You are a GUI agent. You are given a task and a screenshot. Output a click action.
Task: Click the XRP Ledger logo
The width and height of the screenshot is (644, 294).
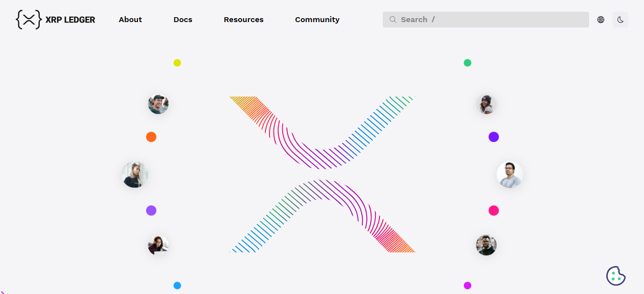tap(55, 20)
